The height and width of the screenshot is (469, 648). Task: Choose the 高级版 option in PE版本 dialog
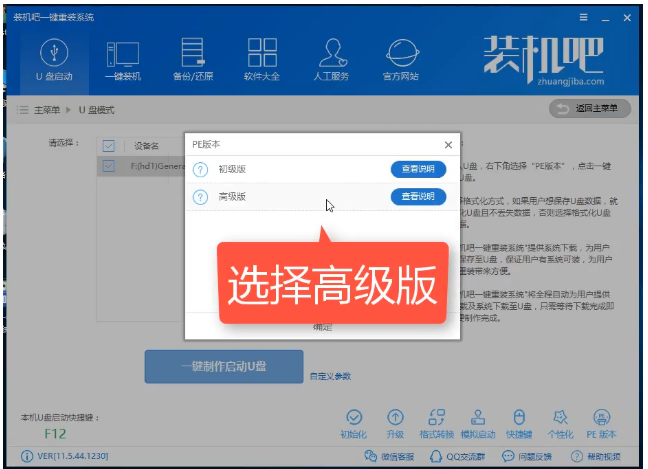click(231, 196)
